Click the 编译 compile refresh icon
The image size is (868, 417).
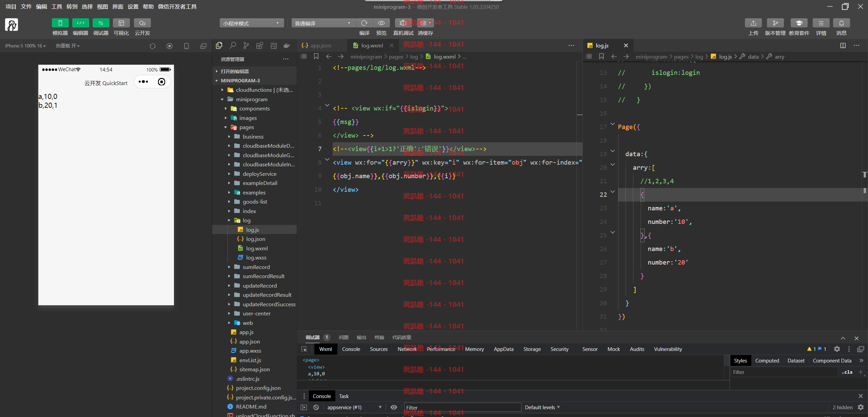click(x=364, y=23)
